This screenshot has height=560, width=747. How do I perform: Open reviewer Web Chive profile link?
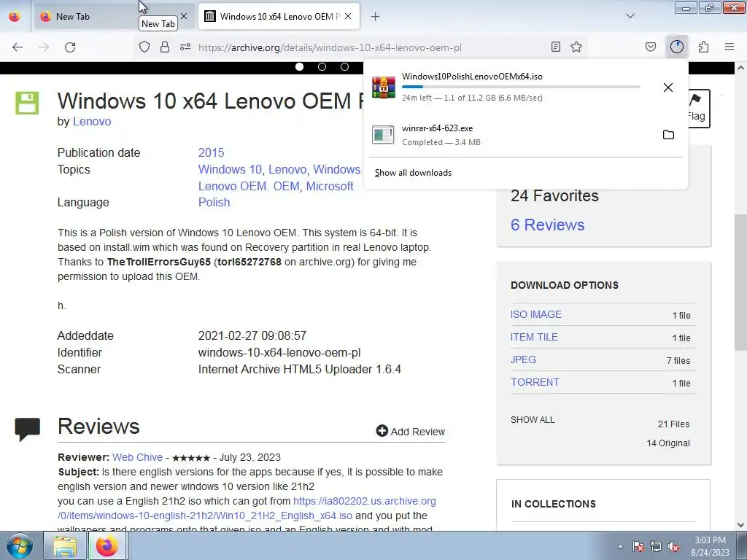point(137,457)
